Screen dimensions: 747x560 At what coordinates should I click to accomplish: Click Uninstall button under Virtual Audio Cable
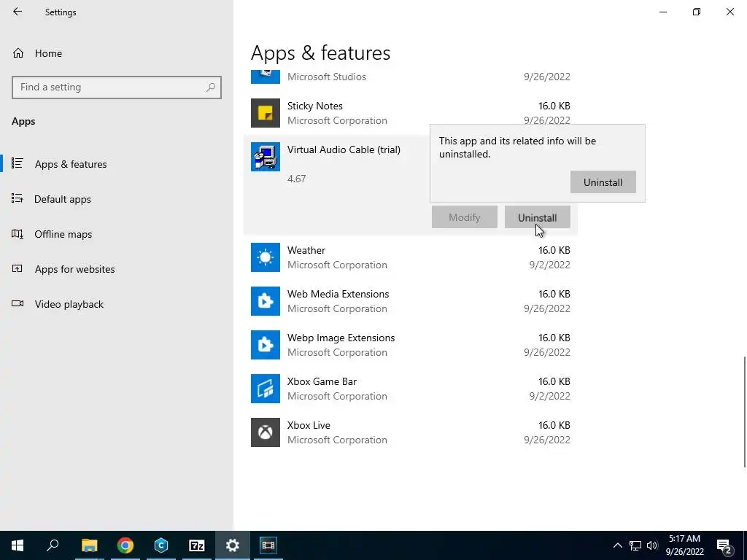click(537, 217)
